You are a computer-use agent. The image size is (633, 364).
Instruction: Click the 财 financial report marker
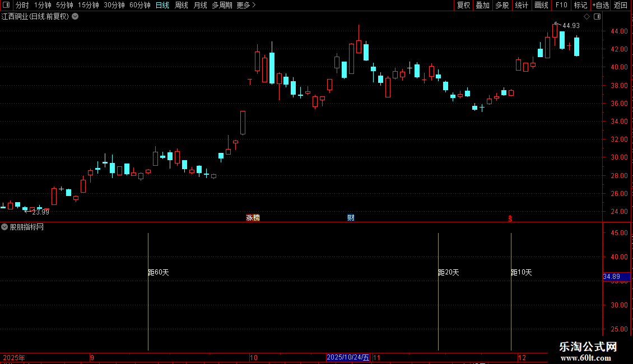(x=351, y=217)
